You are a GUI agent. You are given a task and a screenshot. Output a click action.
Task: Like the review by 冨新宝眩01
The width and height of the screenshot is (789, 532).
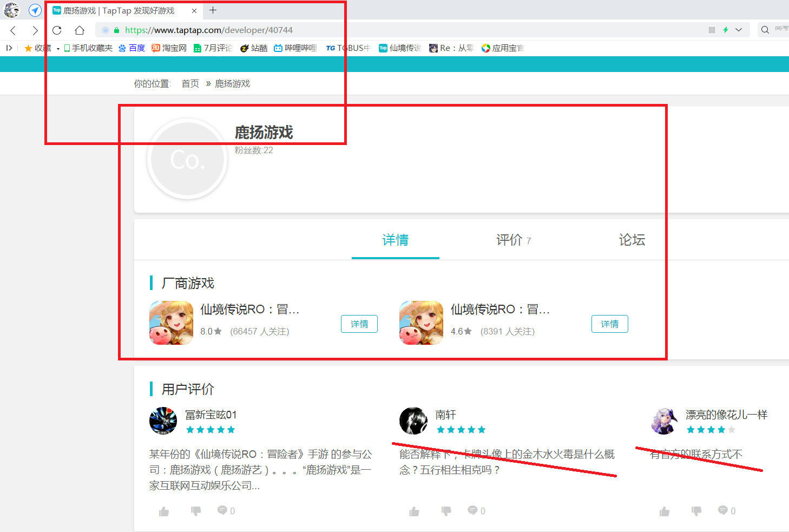click(164, 511)
